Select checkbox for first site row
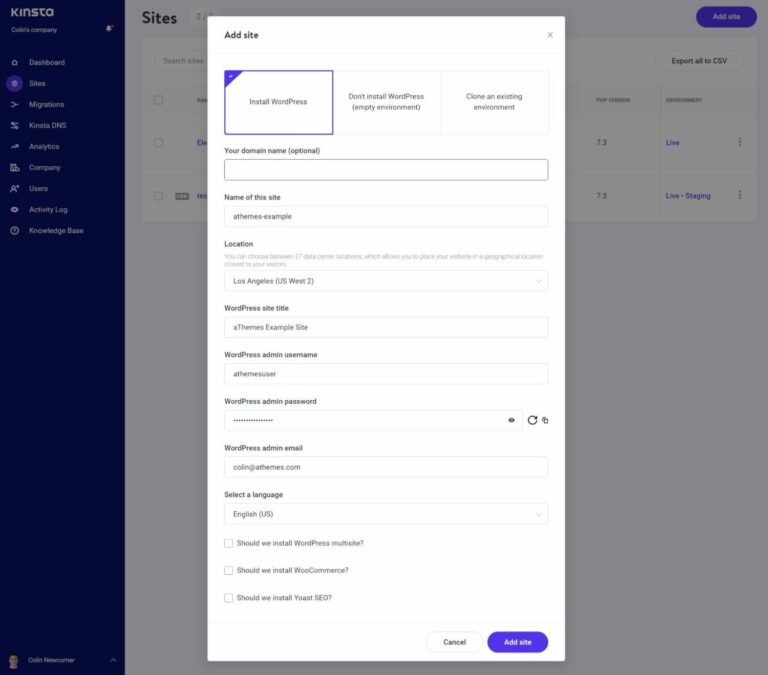768x675 pixels. click(x=159, y=143)
